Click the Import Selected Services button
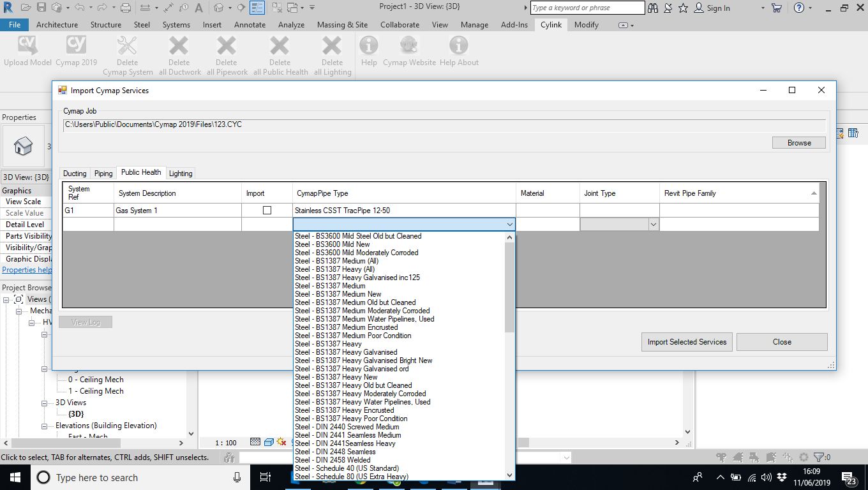Viewport: 868px width, 490px height. pyautogui.click(x=687, y=342)
